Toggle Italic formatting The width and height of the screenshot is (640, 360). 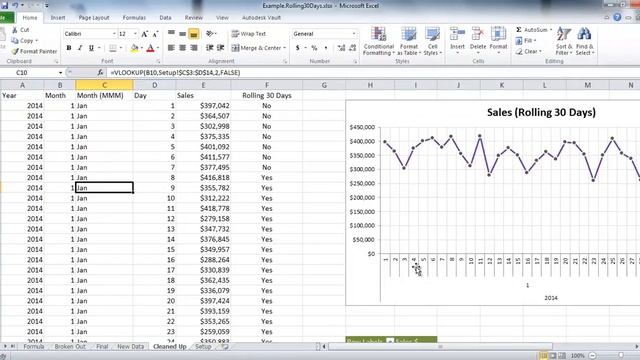(x=80, y=48)
